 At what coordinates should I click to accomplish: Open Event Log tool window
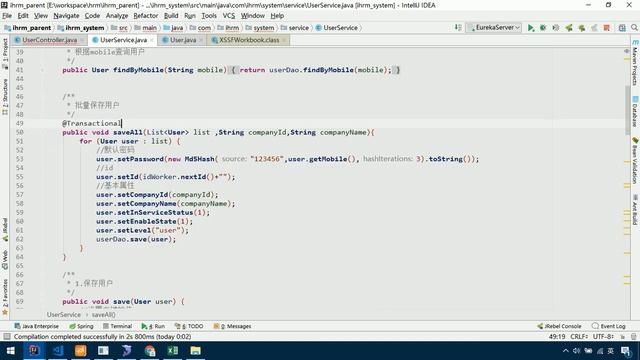(609, 326)
